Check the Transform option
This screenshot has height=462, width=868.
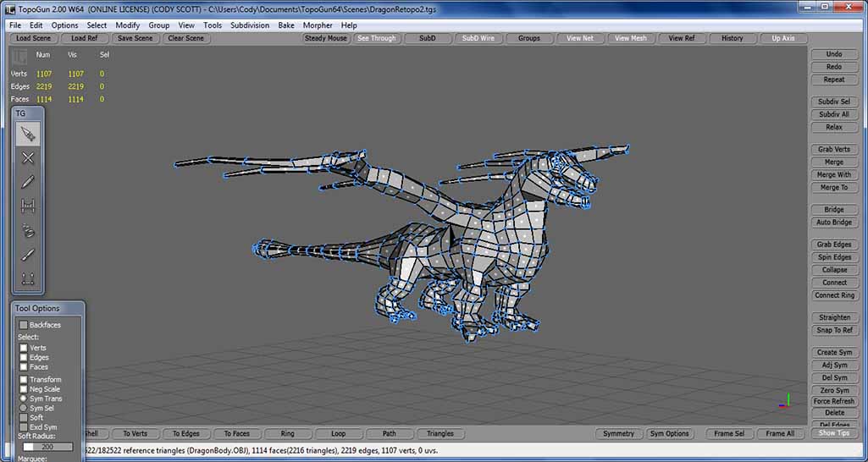click(x=23, y=380)
